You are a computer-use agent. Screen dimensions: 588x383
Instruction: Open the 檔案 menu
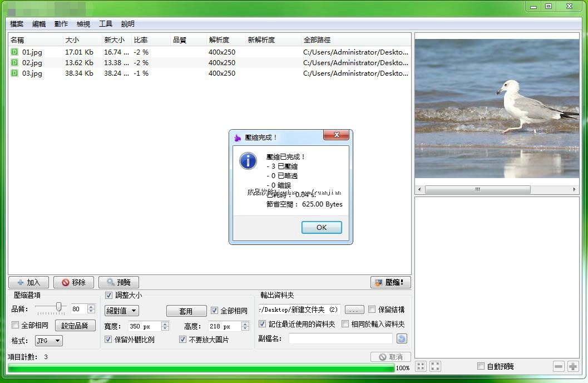point(17,24)
